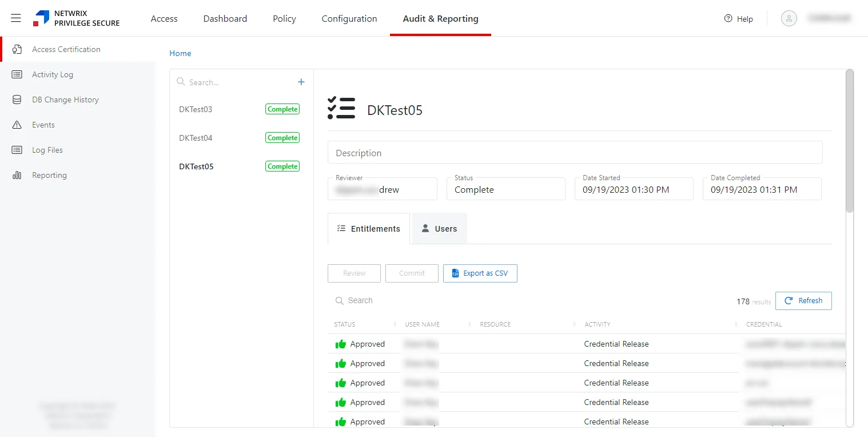
Task: Click the user profile avatar icon
Action: pyautogui.click(x=789, y=18)
